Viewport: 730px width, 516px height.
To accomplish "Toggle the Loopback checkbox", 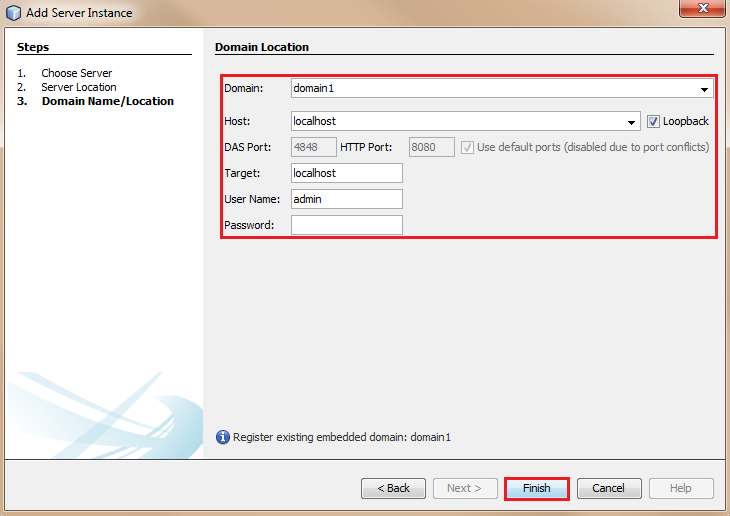I will click(653, 122).
